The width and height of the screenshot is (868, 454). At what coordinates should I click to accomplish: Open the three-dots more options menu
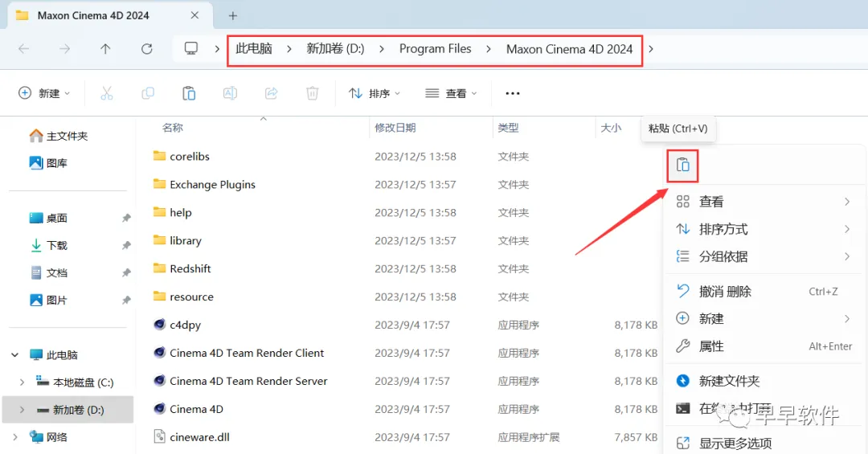tap(513, 93)
